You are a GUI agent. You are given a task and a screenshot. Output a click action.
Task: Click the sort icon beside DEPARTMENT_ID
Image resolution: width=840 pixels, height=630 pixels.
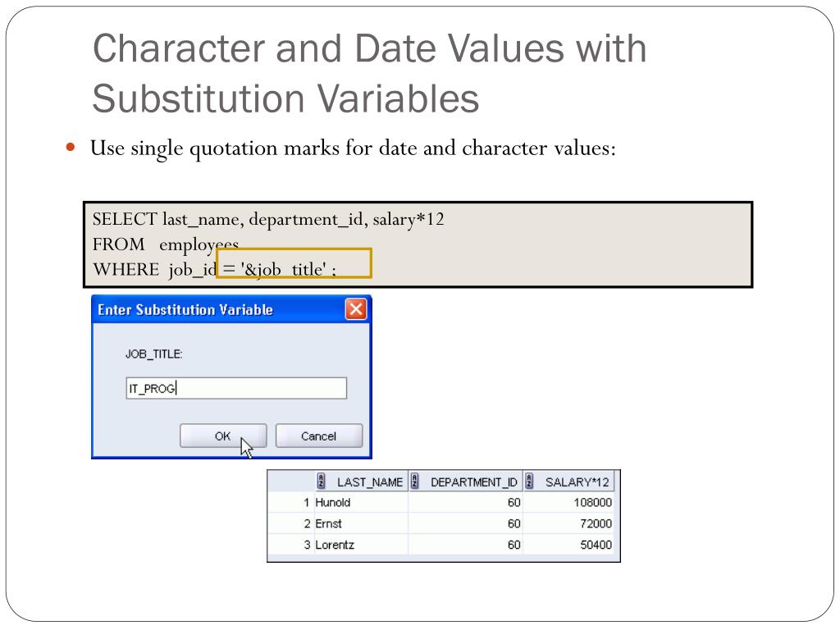pyautogui.click(x=414, y=481)
